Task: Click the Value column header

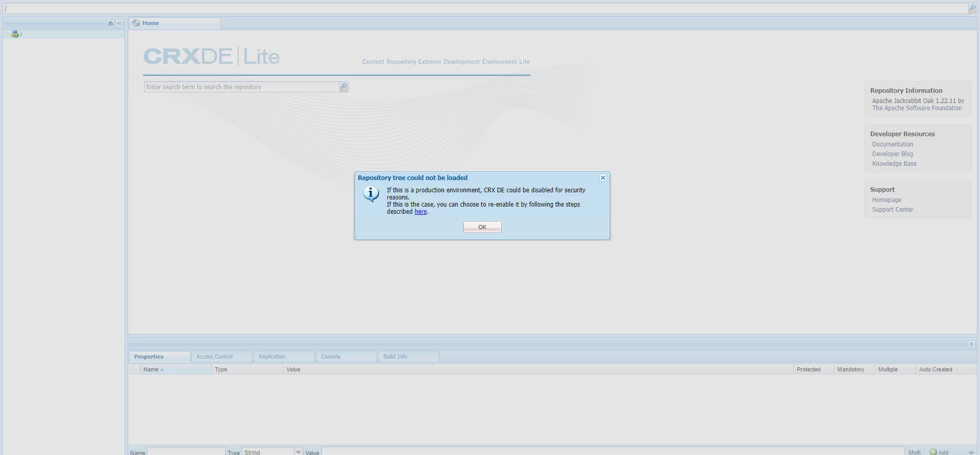Action: click(x=538, y=369)
